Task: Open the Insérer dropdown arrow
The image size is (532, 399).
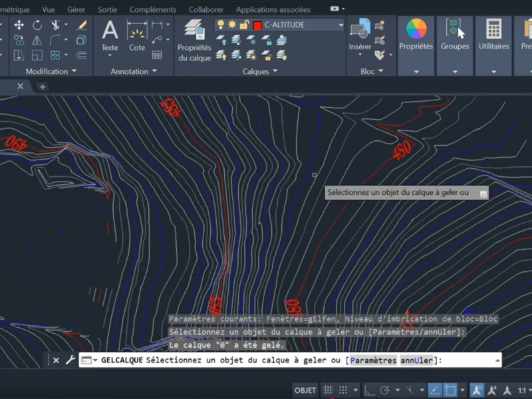Action: (360, 55)
